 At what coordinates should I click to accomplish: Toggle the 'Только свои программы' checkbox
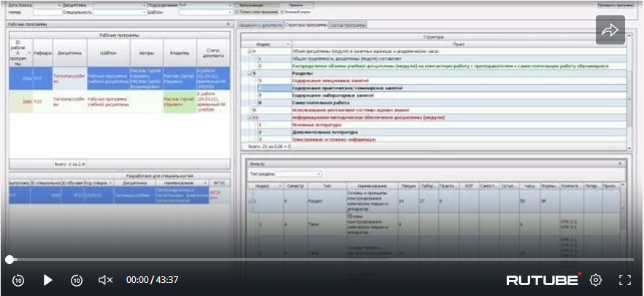coord(237,12)
